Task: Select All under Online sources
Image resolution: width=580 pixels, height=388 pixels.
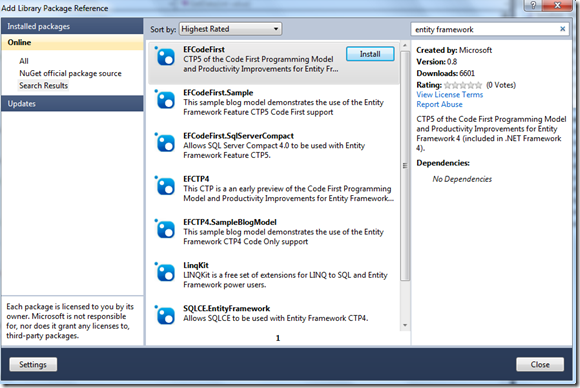Action: pyautogui.click(x=24, y=61)
